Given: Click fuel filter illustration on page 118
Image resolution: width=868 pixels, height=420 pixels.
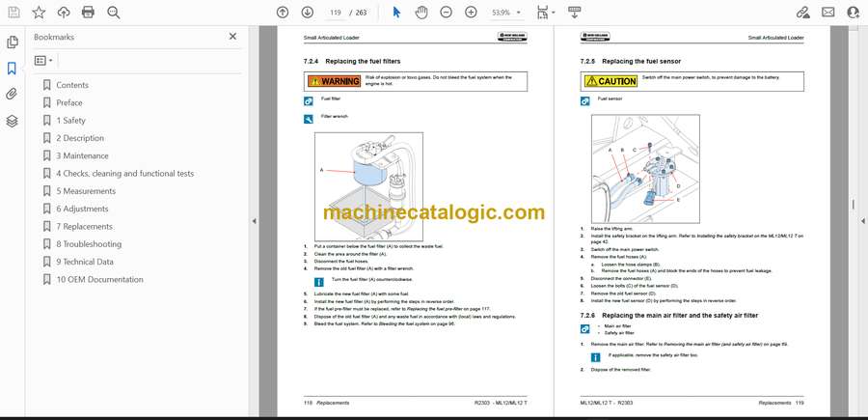Looking at the screenshot, I should 368,186.
